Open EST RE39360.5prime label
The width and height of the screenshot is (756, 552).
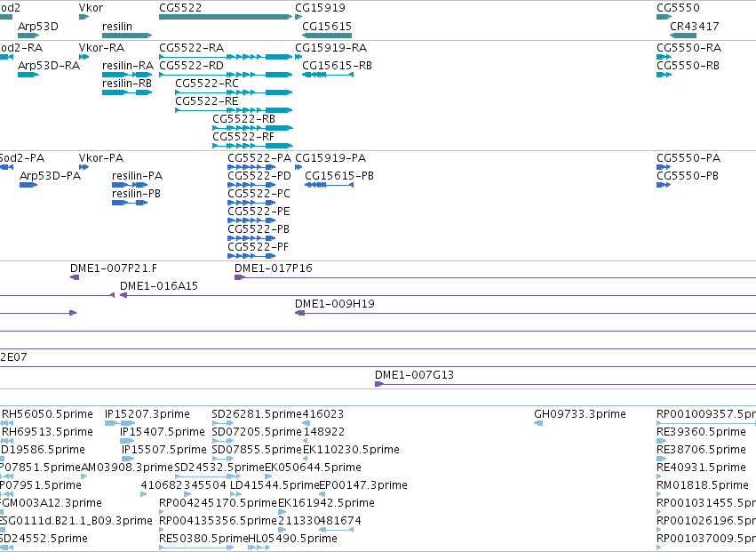click(x=702, y=431)
